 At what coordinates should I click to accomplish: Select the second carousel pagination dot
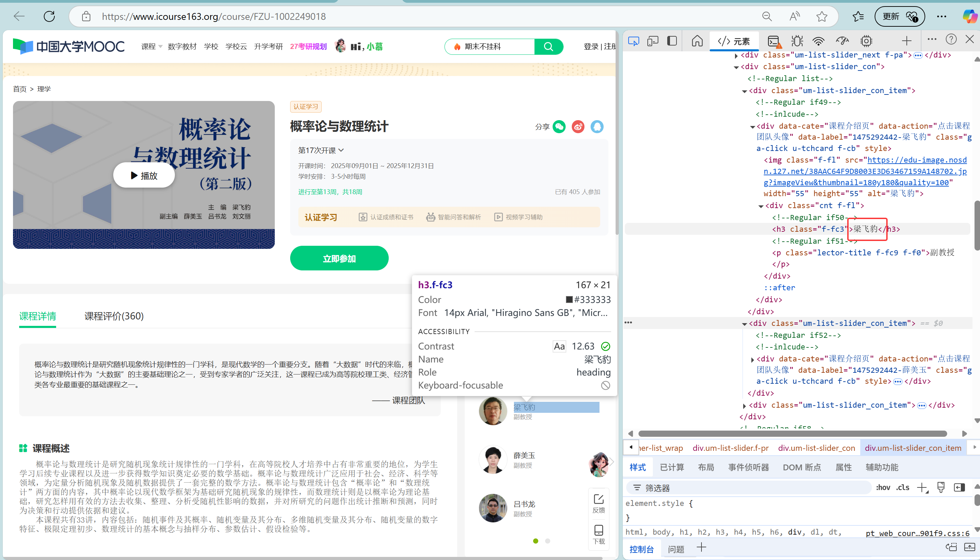pos(547,541)
